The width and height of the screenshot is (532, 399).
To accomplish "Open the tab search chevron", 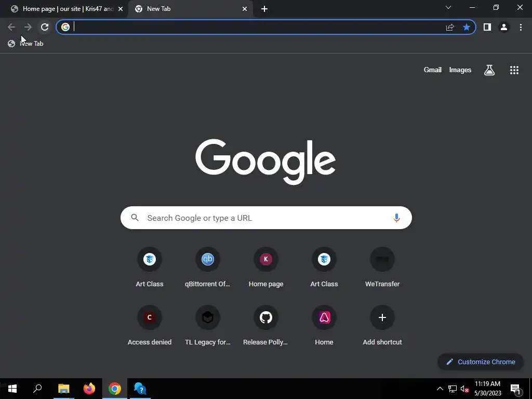I will pyautogui.click(x=448, y=7).
